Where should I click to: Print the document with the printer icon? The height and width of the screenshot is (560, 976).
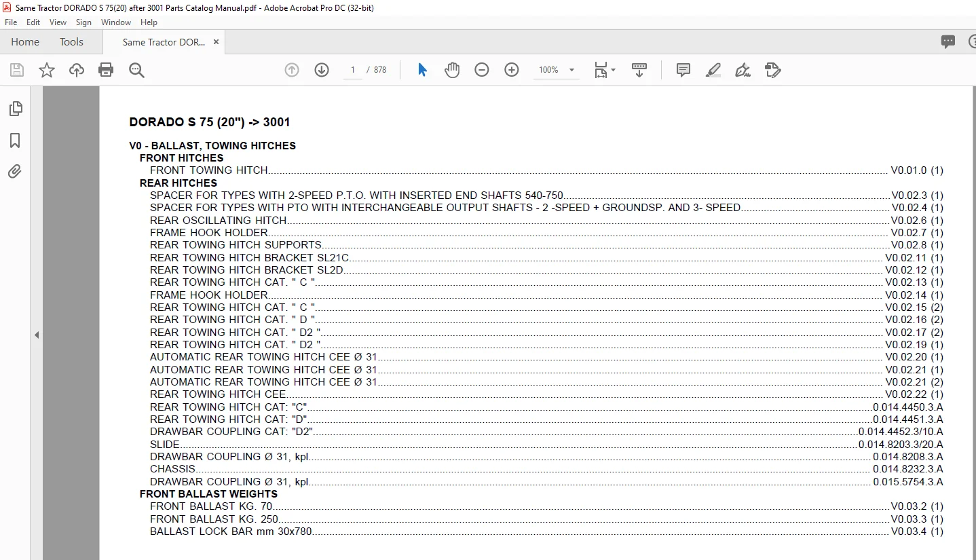(x=106, y=70)
